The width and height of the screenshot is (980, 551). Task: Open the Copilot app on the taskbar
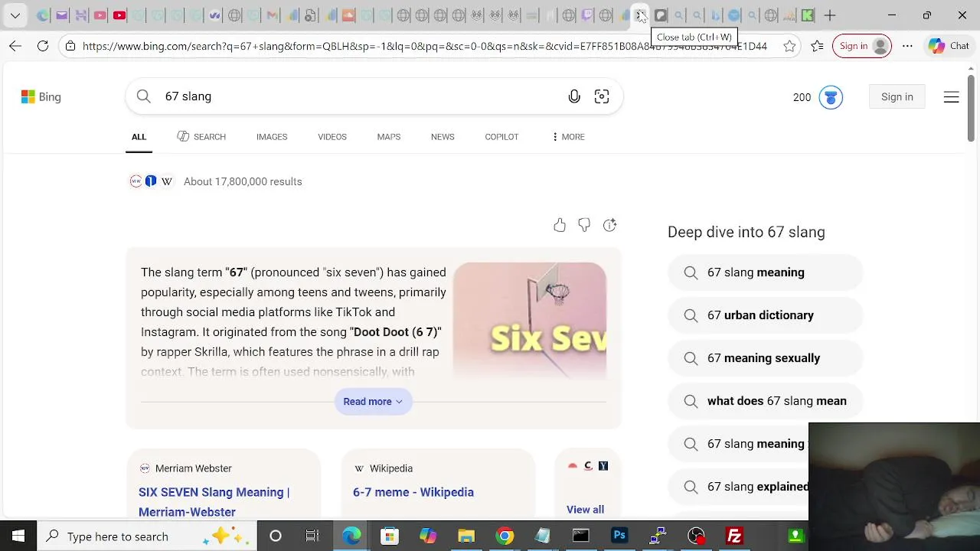tap(428, 536)
